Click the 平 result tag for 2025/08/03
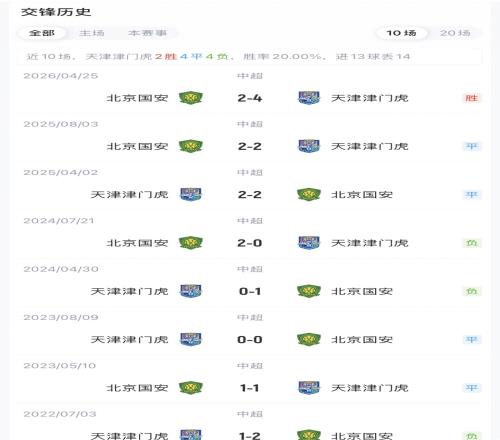 (471, 146)
